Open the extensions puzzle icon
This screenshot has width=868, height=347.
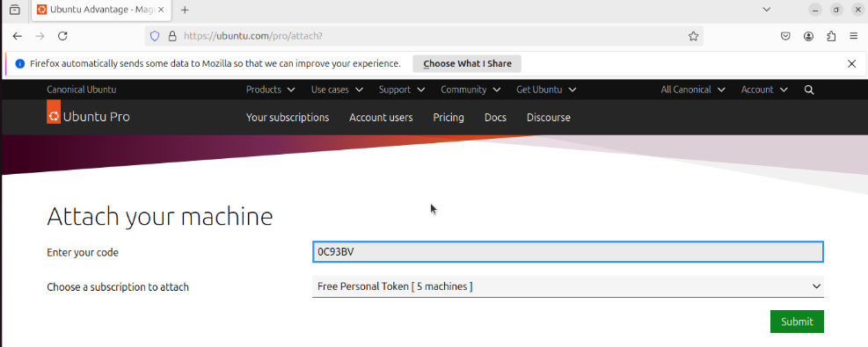831,36
